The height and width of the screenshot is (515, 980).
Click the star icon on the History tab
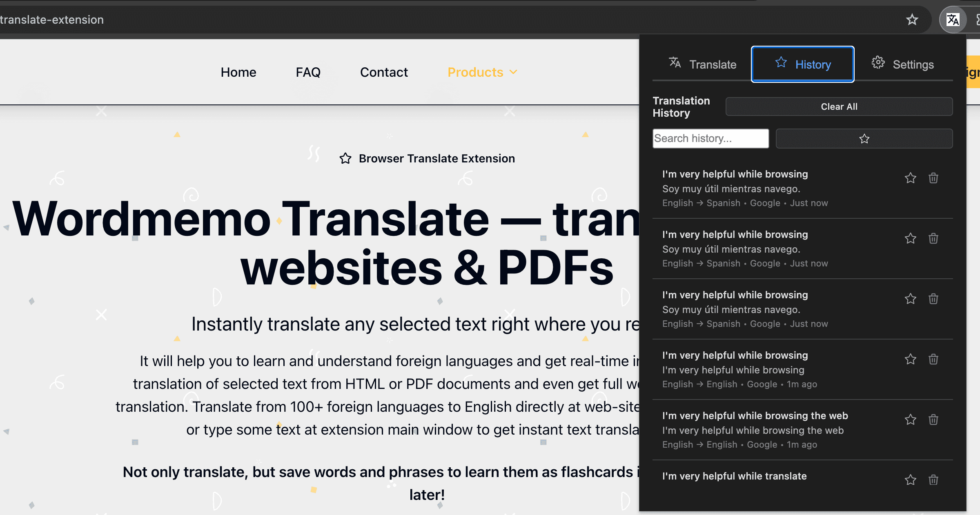tap(781, 62)
